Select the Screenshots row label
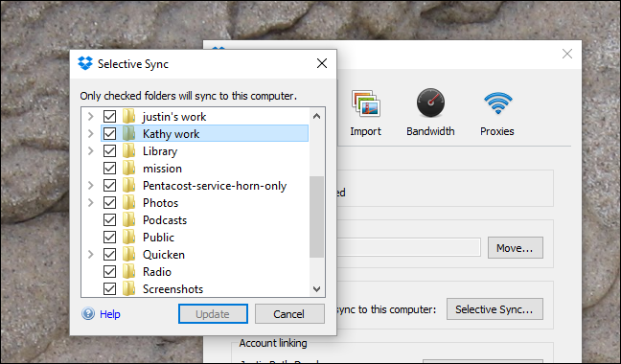The image size is (621, 364). click(x=172, y=289)
